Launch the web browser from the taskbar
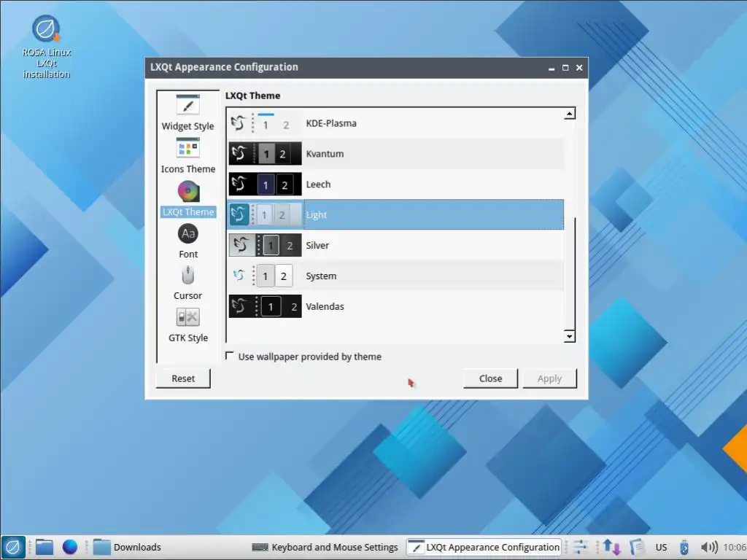Viewport: 747px width, 560px height. coord(70,547)
